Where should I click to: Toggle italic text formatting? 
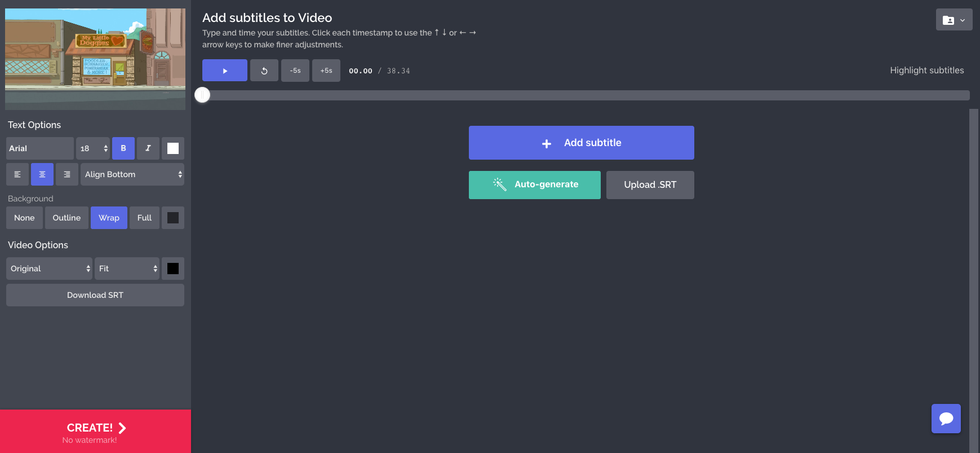click(148, 148)
